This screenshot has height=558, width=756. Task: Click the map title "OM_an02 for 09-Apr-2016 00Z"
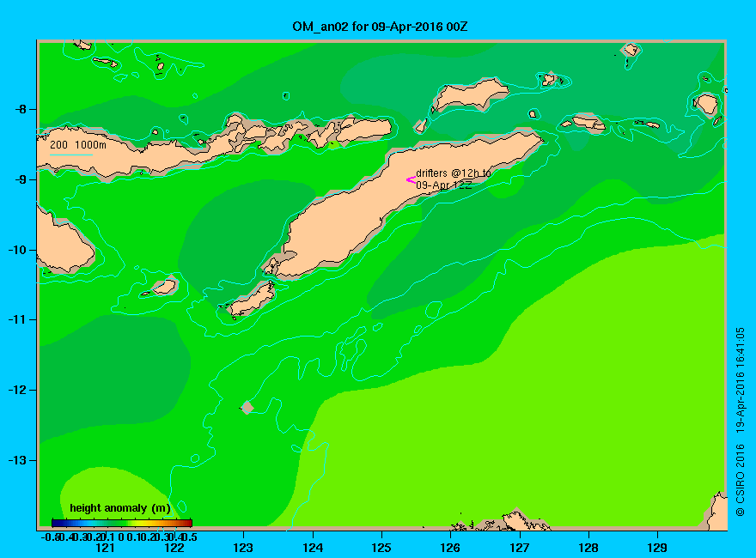380,27
